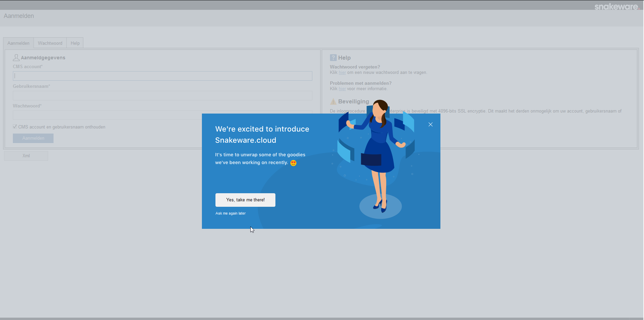Screen dimensions: 644x320
Task: Follow 'hier' link under Wachtwoord vergeten
Action: coord(342,73)
